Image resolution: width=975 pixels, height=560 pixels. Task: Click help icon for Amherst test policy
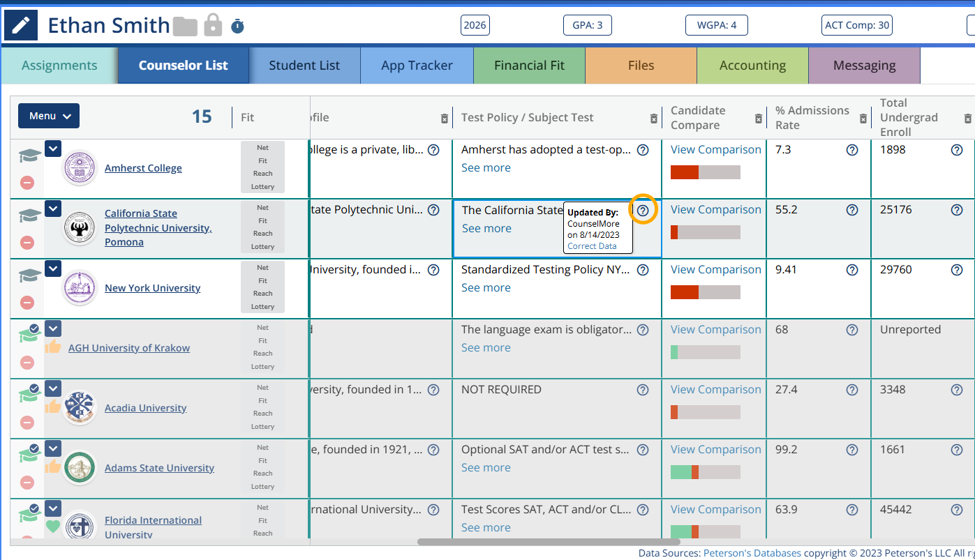click(x=643, y=150)
